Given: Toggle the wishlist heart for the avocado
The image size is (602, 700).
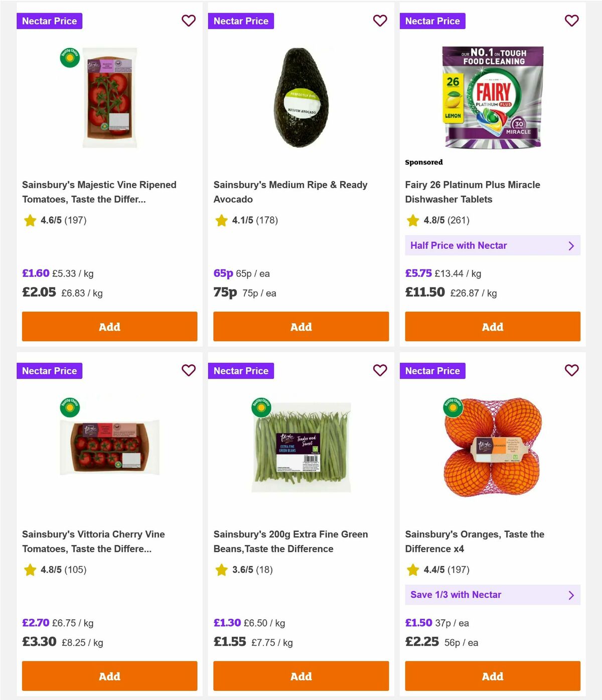Looking at the screenshot, I should pos(380,21).
